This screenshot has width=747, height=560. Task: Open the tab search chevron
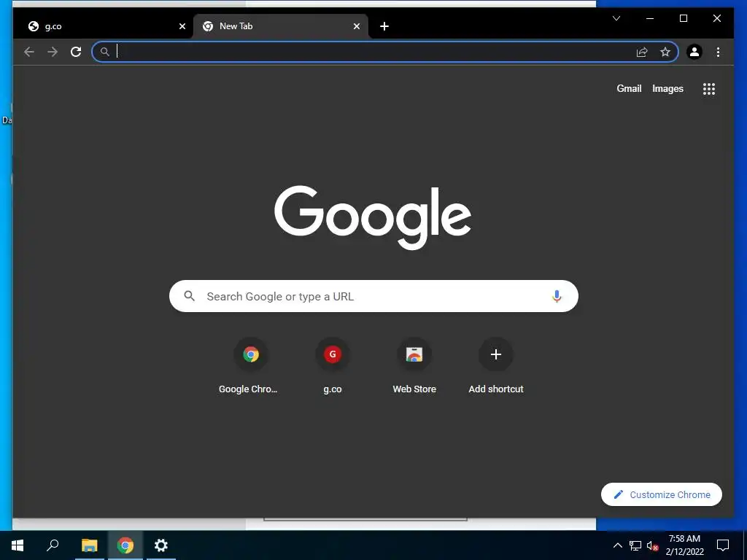(616, 18)
